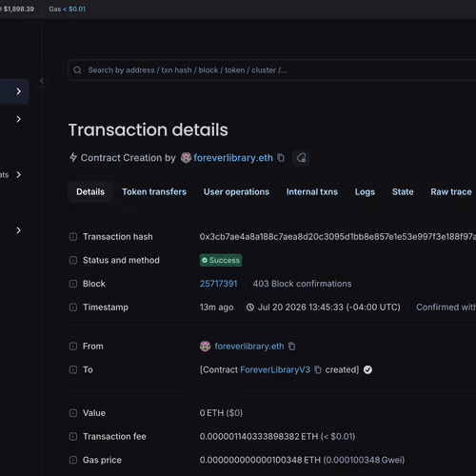Open the User operations tab
476x476 pixels.
pyautogui.click(x=236, y=192)
